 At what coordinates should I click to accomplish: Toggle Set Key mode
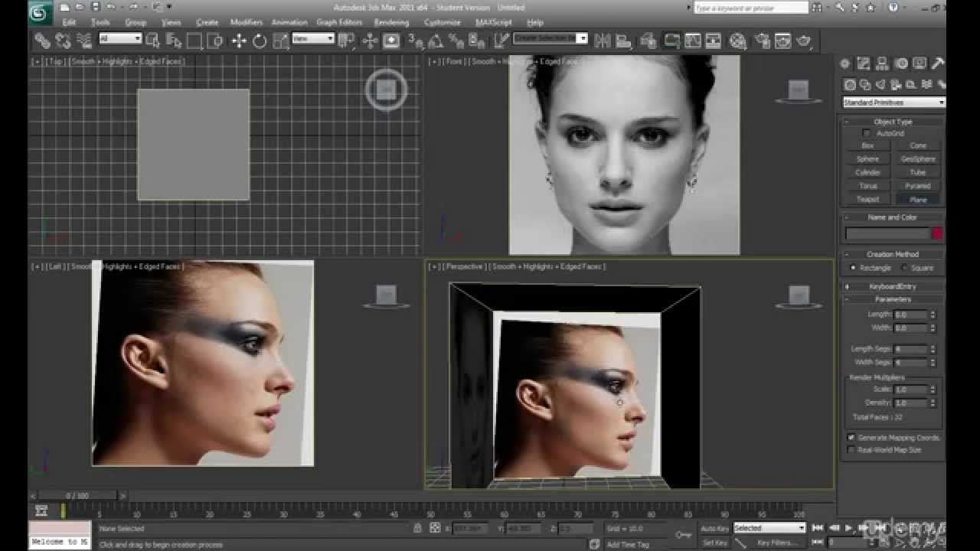tap(715, 543)
